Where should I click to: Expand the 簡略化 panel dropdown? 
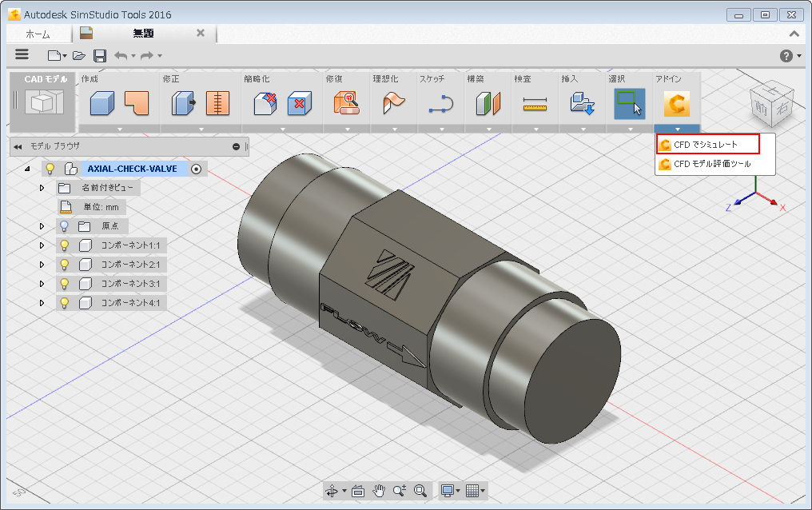[x=282, y=129]
